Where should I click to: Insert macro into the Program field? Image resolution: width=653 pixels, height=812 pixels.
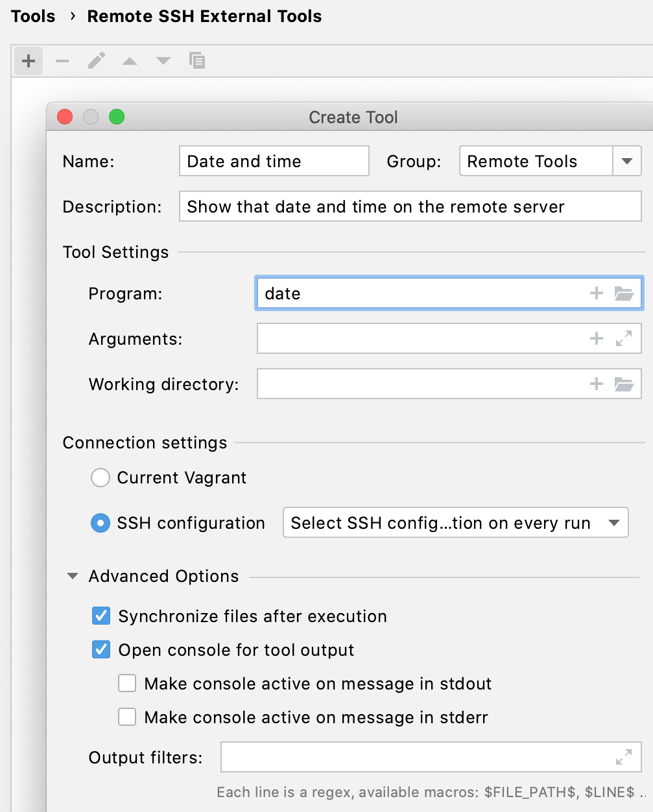(596, 293)
